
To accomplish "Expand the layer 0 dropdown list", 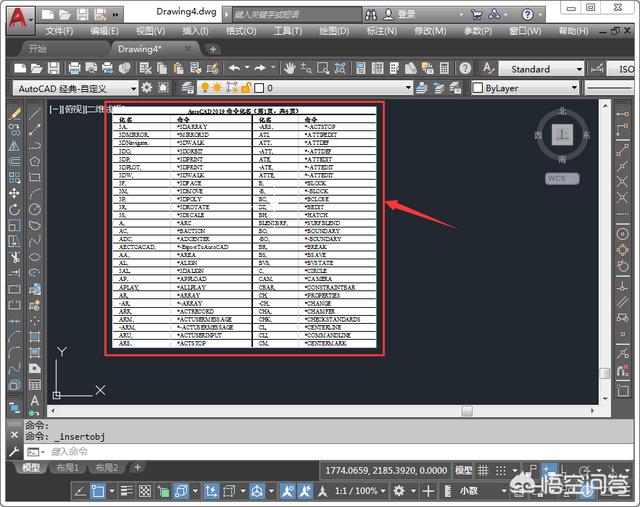I will coord(408,88).
